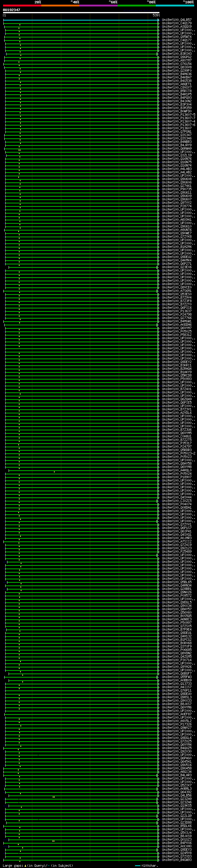197x868 pixels.
Task: Select isoform hit UniRef100_P13607-6
Action: (x=179, y=125)
